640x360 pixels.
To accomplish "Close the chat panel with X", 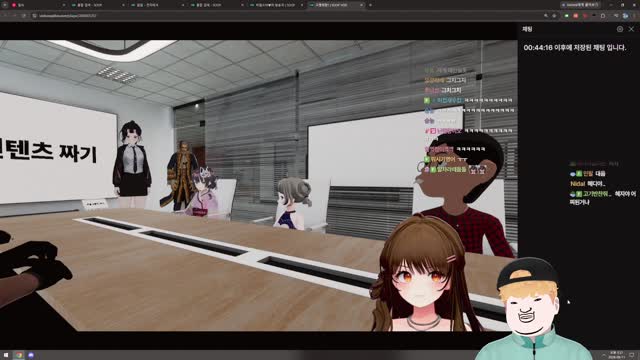I will (631, 29).
